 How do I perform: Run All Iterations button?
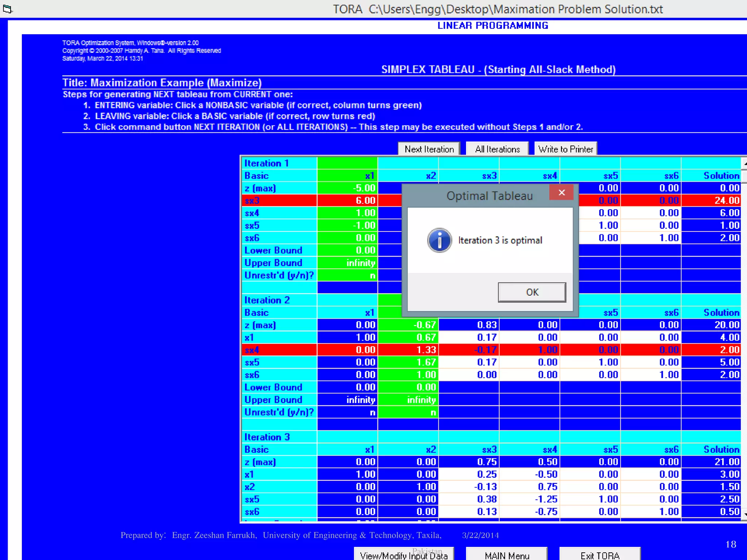[x=497, y=149]
